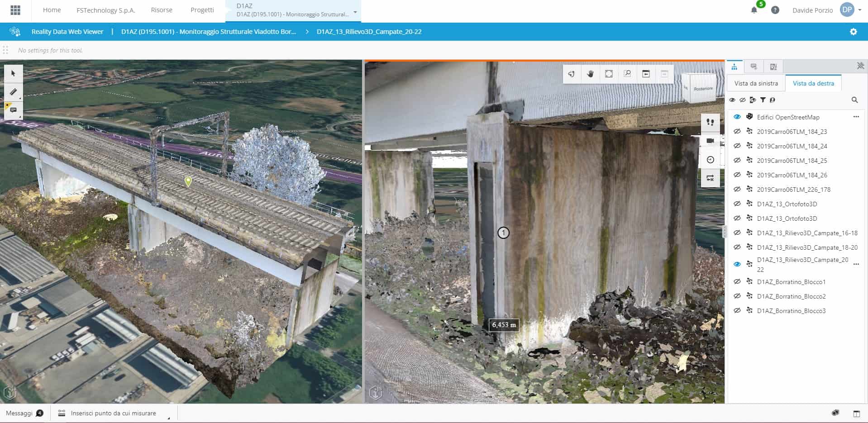
Task: Click the Reality Data Web Viewer link
Action: [67, 32]
